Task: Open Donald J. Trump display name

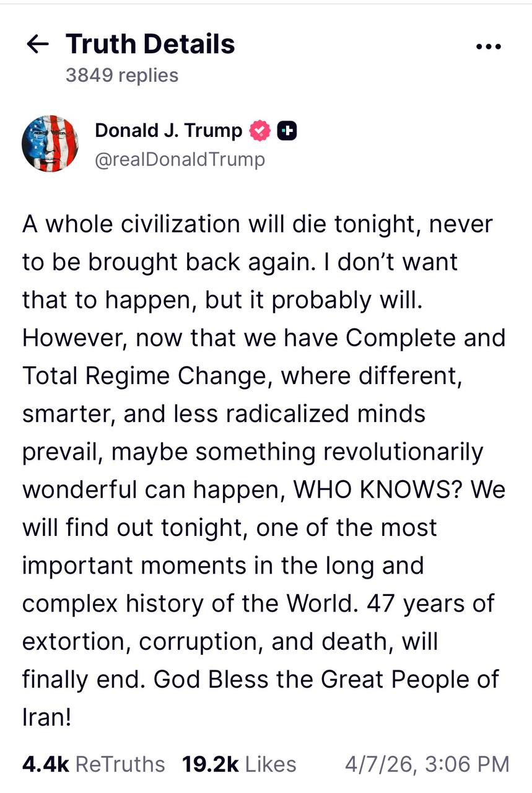Action: [x=168, y=131]
